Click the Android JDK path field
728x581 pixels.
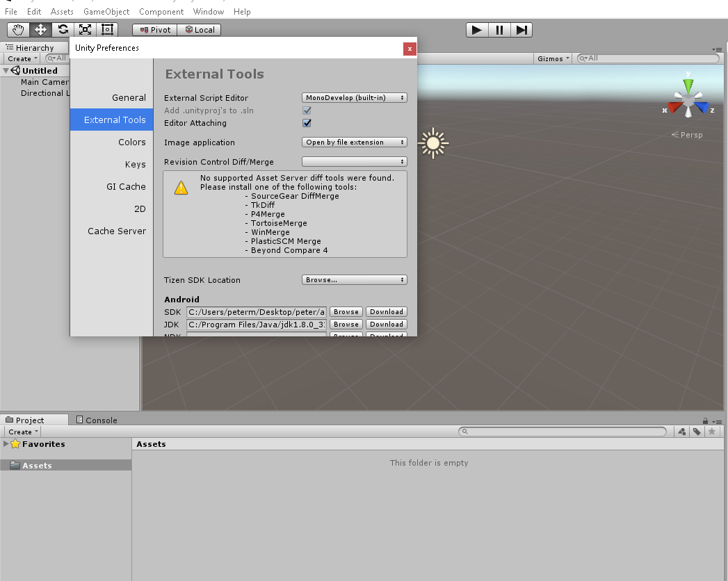pos(257,325)
